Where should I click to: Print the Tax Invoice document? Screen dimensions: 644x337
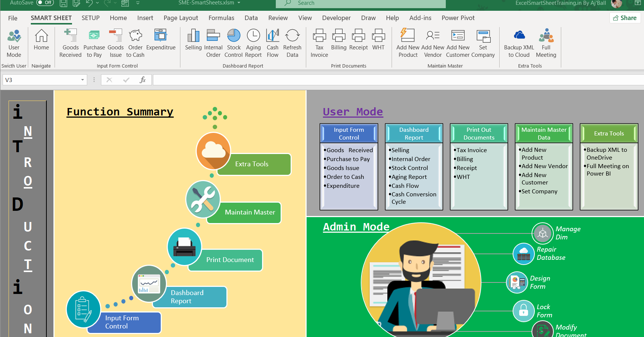319,43
